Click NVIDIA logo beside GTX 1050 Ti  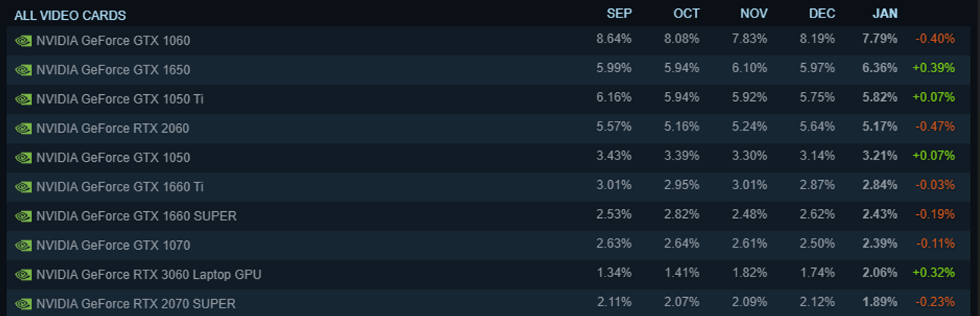pyautogui.click(x=23, y=100)
